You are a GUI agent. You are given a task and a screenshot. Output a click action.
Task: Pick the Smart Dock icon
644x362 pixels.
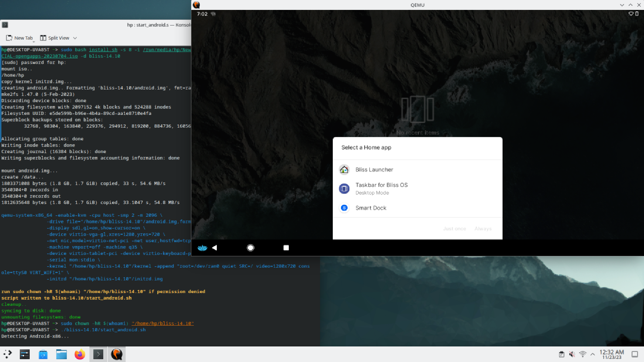(x=344, y=208)
